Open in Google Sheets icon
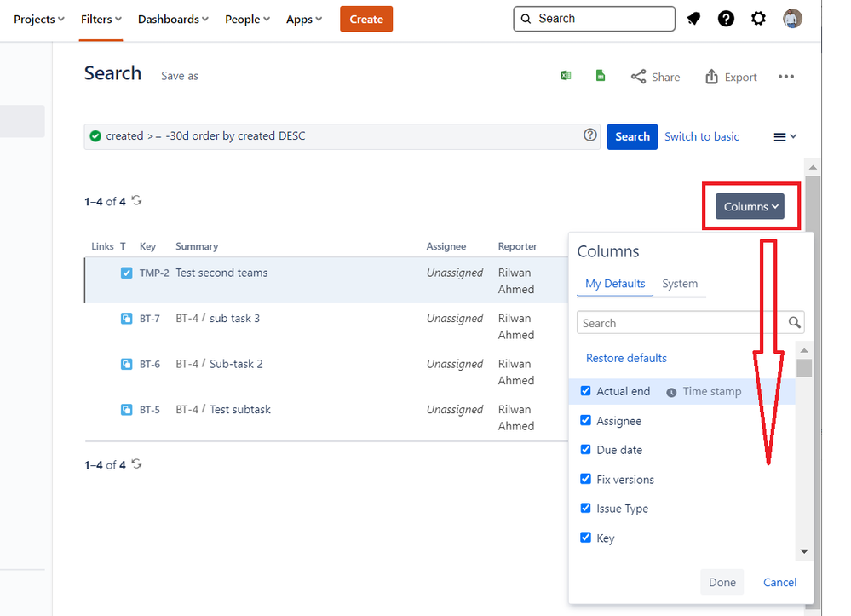The width and height of the screenshot is (851, 616). (x=601, y=76)
